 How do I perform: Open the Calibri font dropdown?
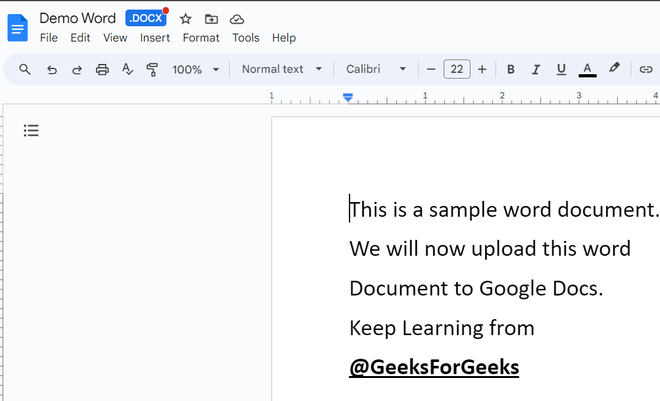click(376, 69)
